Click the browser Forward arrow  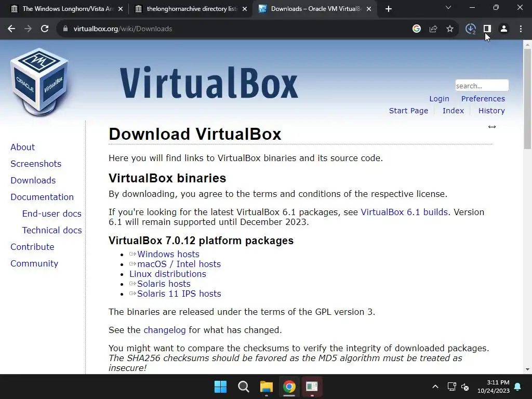point(28,29)
